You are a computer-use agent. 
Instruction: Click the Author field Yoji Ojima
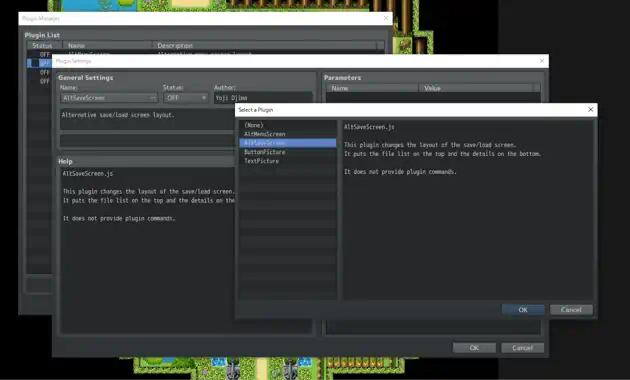click(263, 98)
